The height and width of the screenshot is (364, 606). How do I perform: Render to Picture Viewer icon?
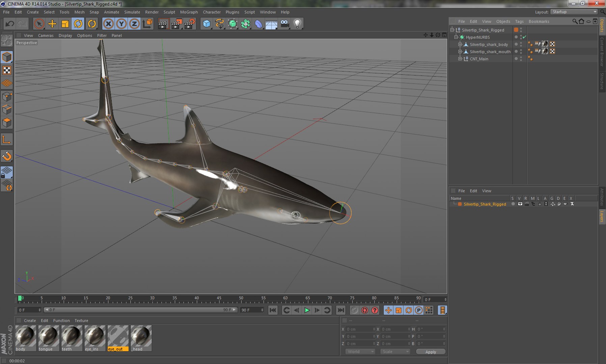pyautogui.click(x=176, y=24)
